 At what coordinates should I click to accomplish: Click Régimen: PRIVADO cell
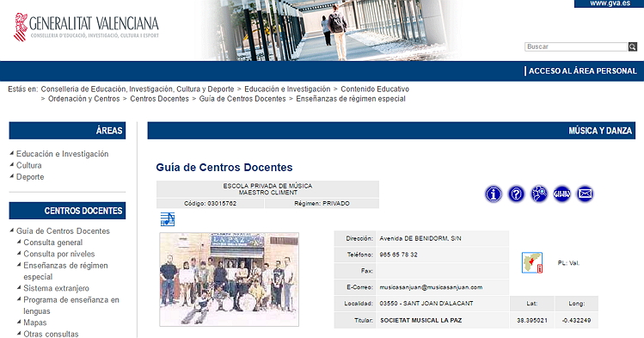pos(322,204)
